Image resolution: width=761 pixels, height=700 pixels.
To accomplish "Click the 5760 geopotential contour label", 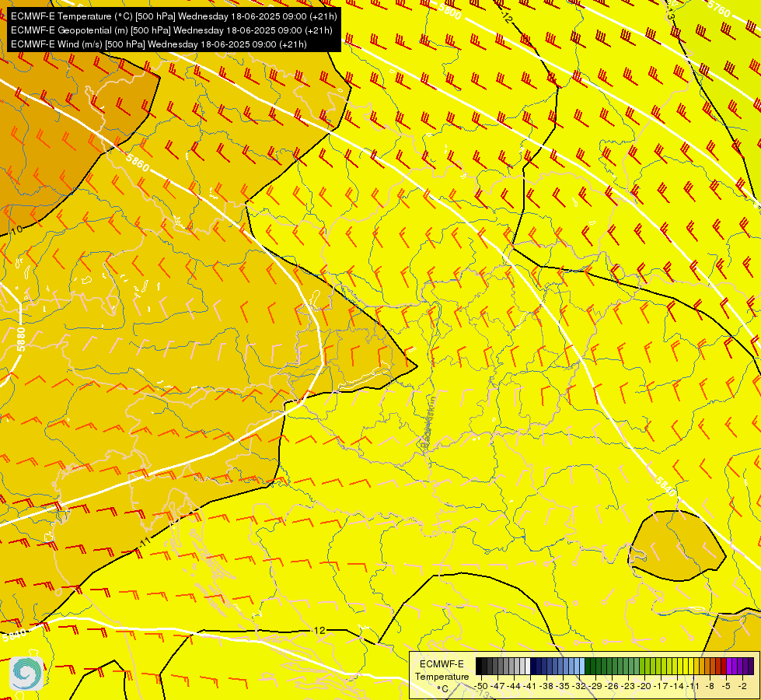I will pos(719,8).
